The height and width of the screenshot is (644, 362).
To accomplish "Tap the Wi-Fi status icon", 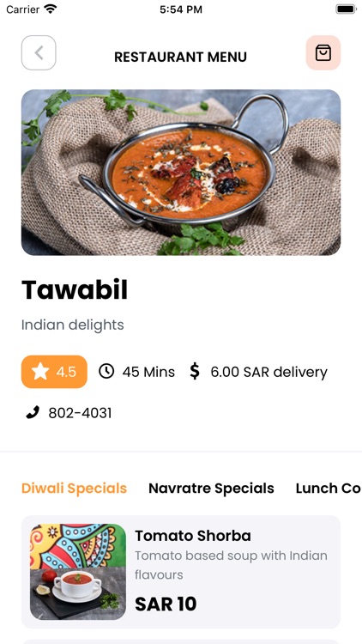I will click(x=51, y=9).
